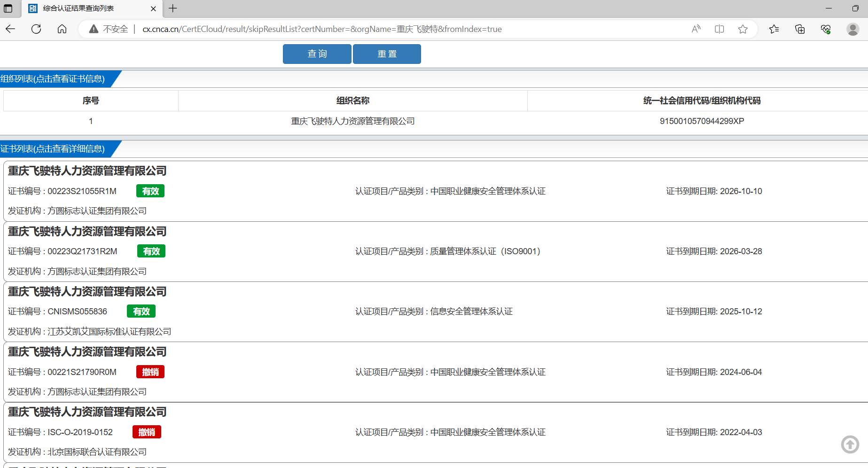
Task: Go to browser home page icon
Action: coord(62,29)
